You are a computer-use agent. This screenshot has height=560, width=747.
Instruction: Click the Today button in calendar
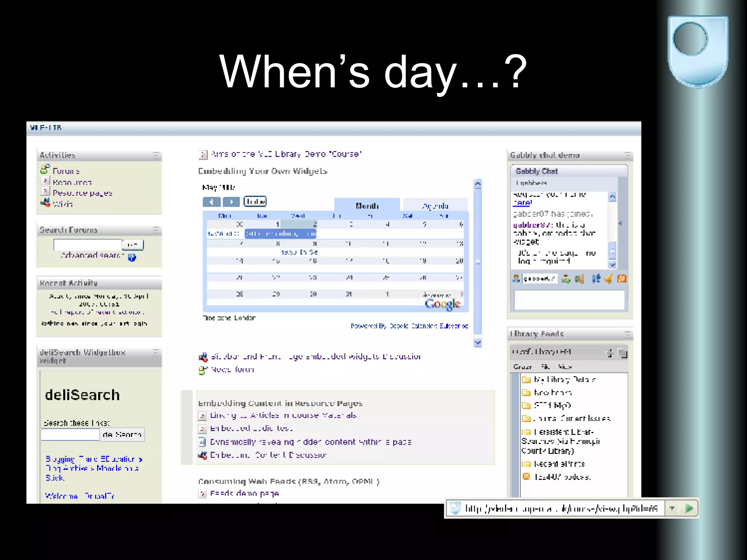(x=255, y=201)
